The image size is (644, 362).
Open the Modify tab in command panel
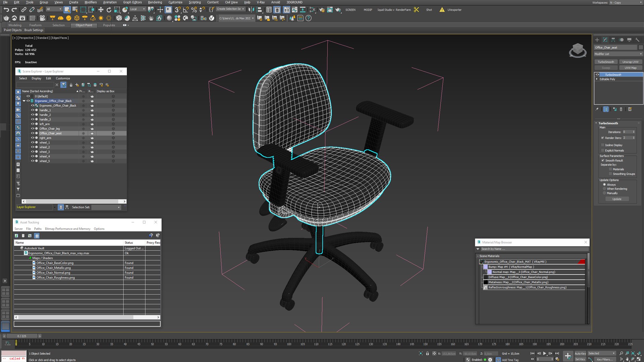(x=605, y=40)
